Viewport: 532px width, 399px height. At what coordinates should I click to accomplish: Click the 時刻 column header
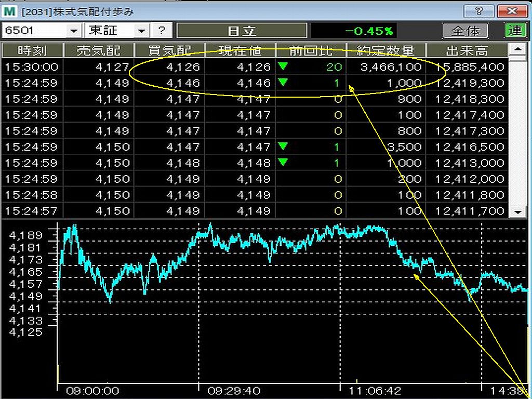33,50
